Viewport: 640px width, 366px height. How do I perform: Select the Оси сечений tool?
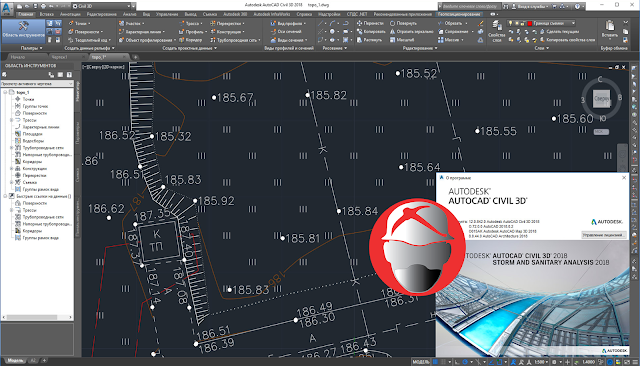286,31
